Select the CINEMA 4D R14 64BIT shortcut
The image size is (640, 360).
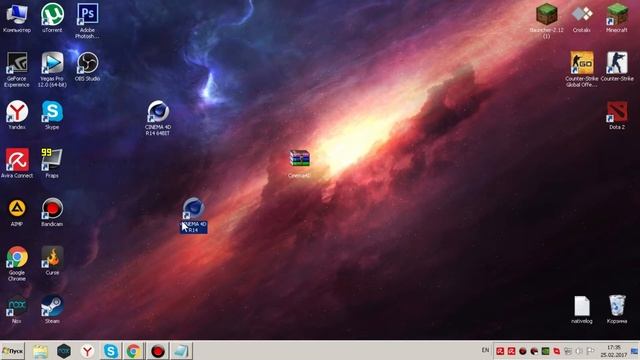click(158, 118)
